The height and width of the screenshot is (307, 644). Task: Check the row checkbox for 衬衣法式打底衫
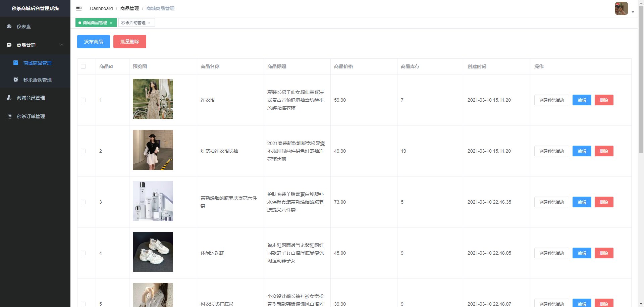click(x=83, y=304)
